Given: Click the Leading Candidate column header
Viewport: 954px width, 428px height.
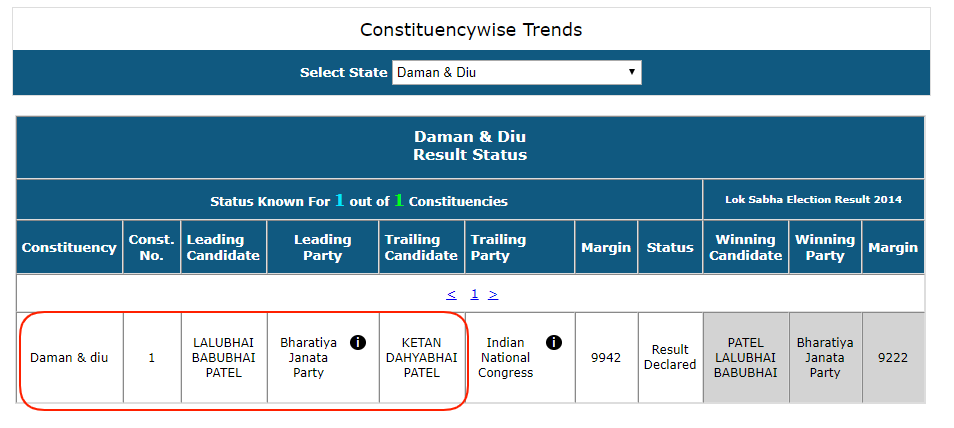Looking at the screenshot, I should click(223, 247).
